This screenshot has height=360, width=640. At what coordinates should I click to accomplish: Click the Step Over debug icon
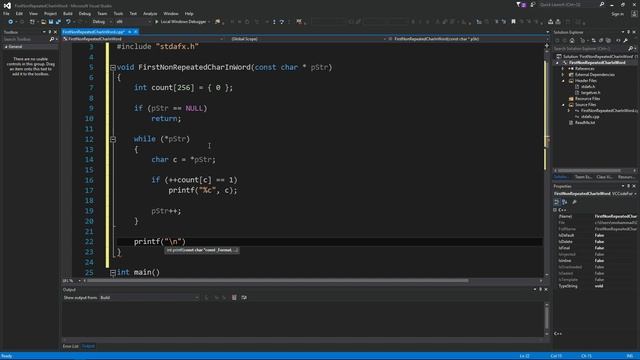[282, 22]
